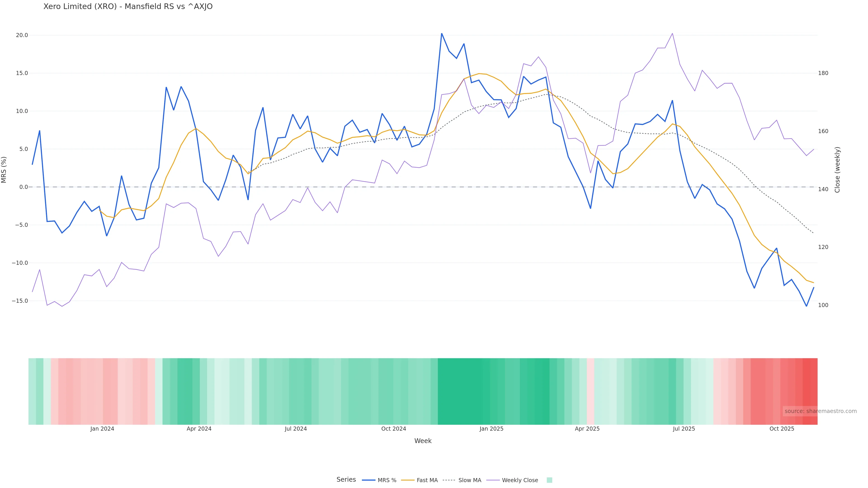Click the 'Series' legend title
Viewport: 868px width, 488px height.
tap(346, 480)
